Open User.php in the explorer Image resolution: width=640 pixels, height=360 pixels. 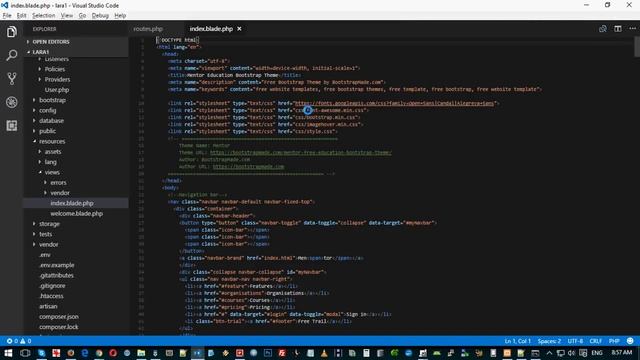(57, 90)
